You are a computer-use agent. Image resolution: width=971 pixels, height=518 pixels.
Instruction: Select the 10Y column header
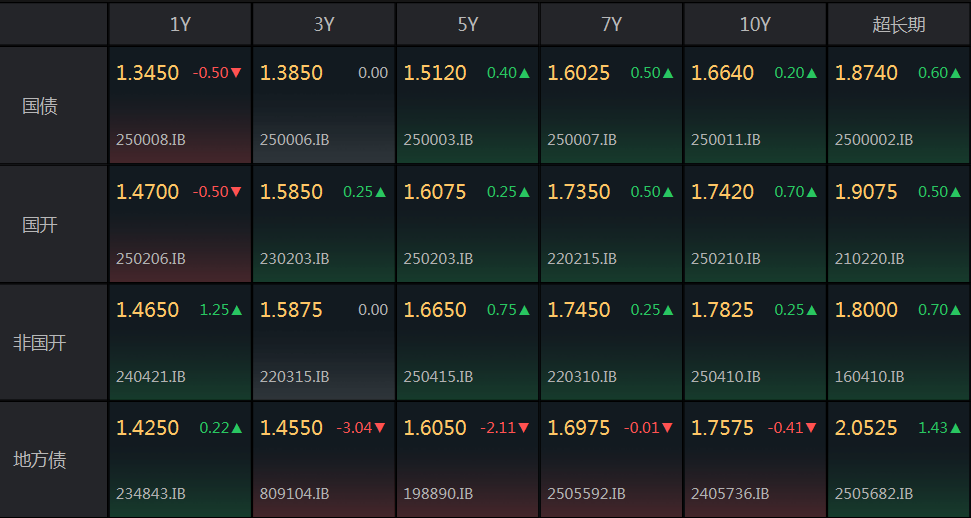point(755,24)
